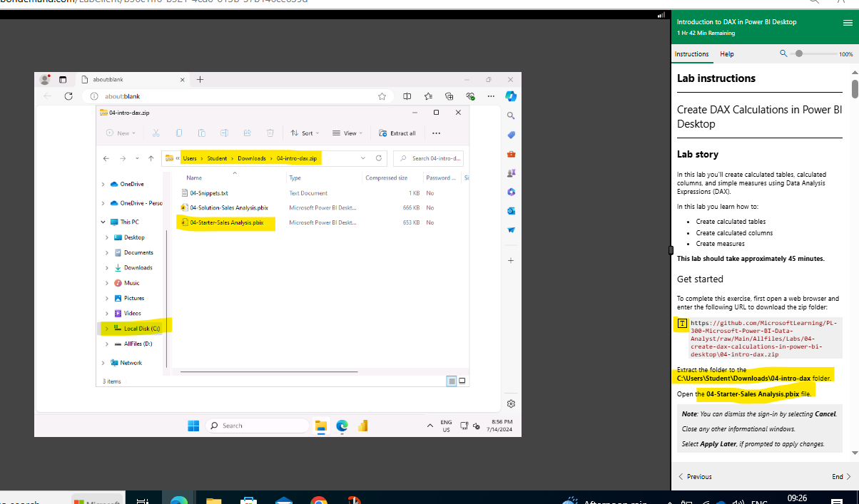Open the Edge split screen icon
This screenshot has width=859, height=504.
click(x=407, y=96)
